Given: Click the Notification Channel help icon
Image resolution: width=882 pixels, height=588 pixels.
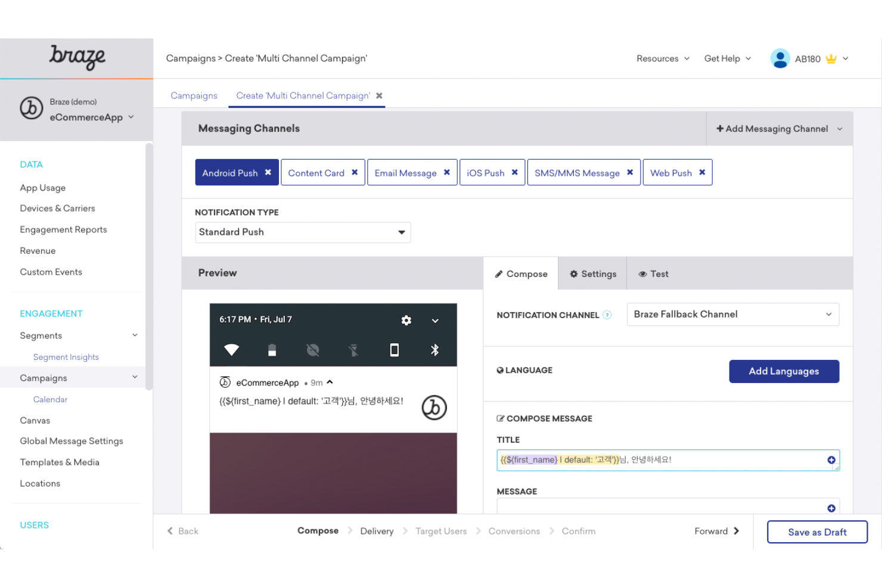Looking at the screenshot, I should pyautogui.click(x=607, y=315).
